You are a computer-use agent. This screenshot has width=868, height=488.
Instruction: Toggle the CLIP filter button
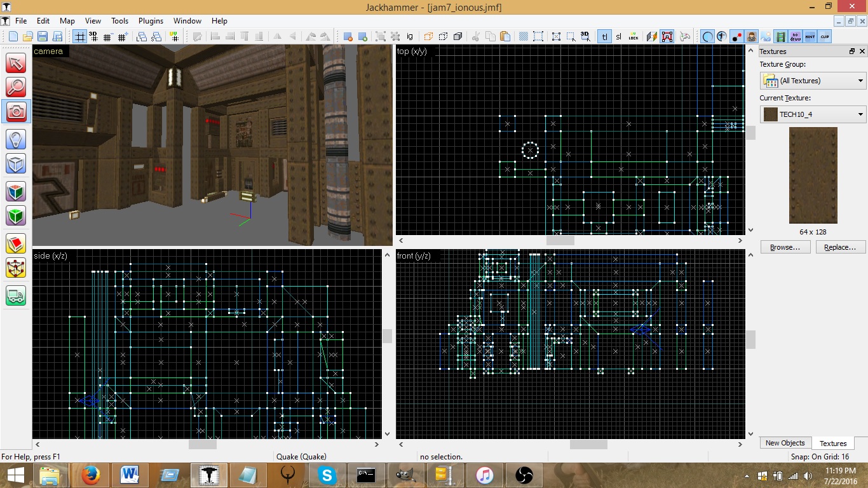pyautogui.click(x=825, y=36)
